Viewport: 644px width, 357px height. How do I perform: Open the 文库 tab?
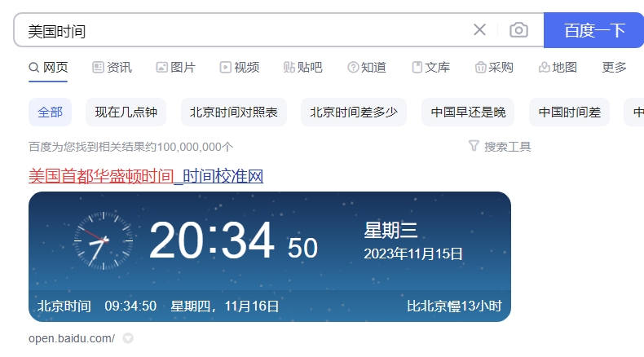[430, 68]
